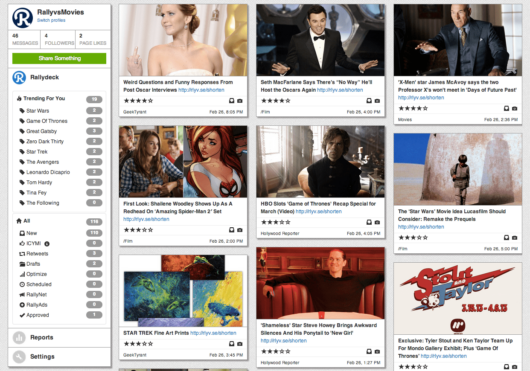The image size is (530, 371).
Task: Click the Share Something button
Action: [x=59, y=58]
